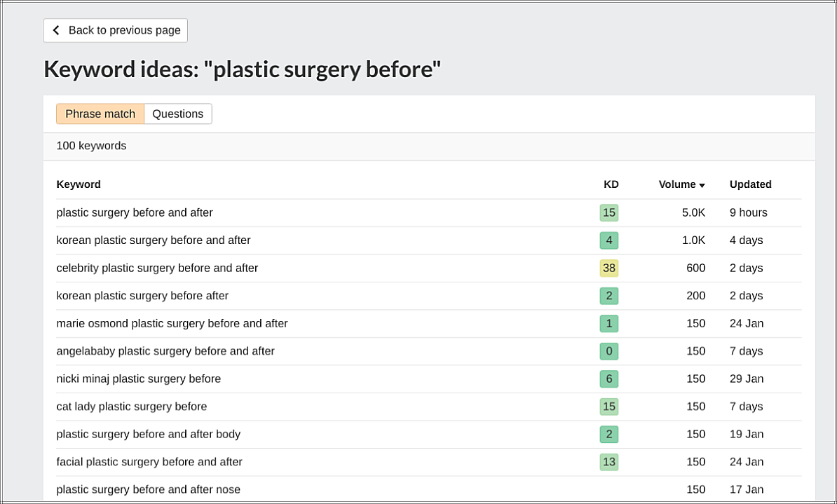Click the Updated column header

point(750,184)
